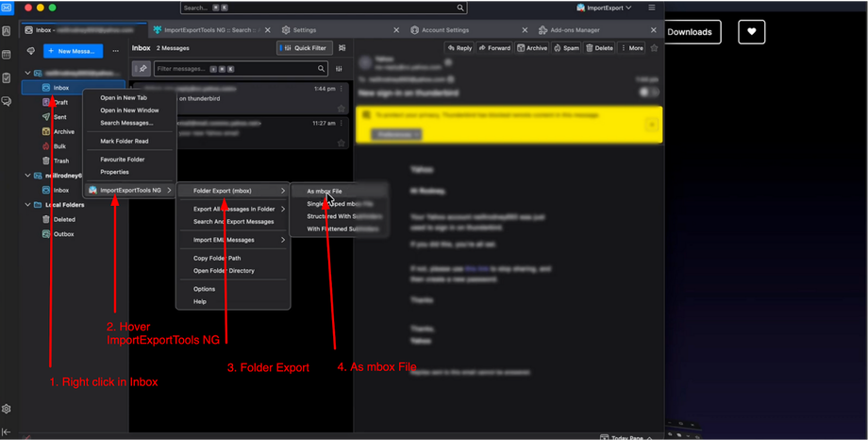Screen dimensions: 868x440
Task: Open message list display options icon
Action: point(342,48)
